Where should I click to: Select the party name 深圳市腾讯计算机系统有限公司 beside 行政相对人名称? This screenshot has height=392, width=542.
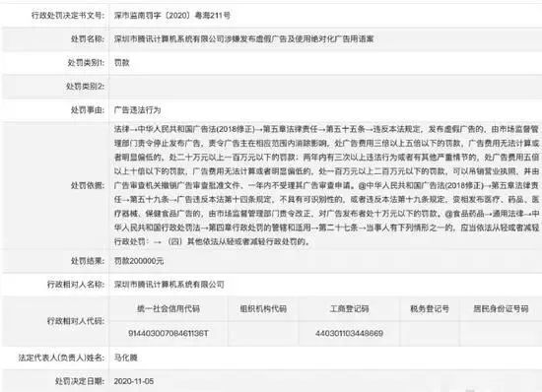point(169,285)
